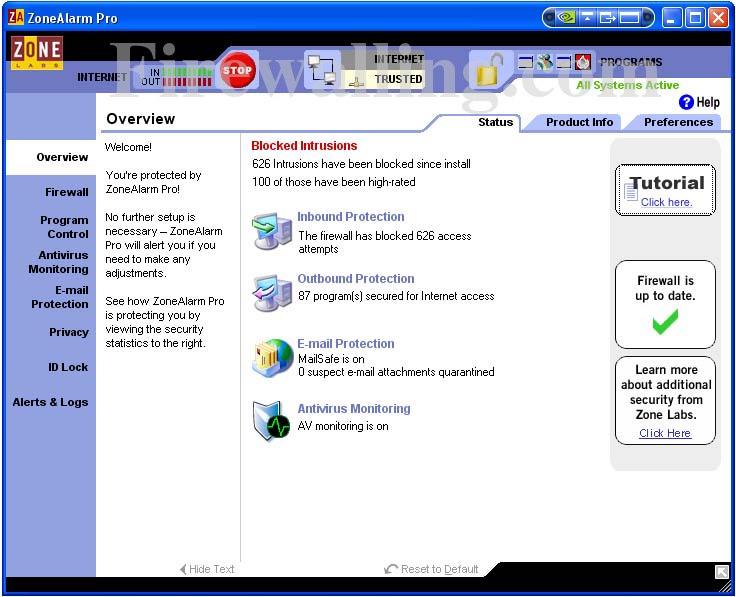This screenshot has height=597, width=736.
Task: Open the Preferences tab
Action: [678, 122]
